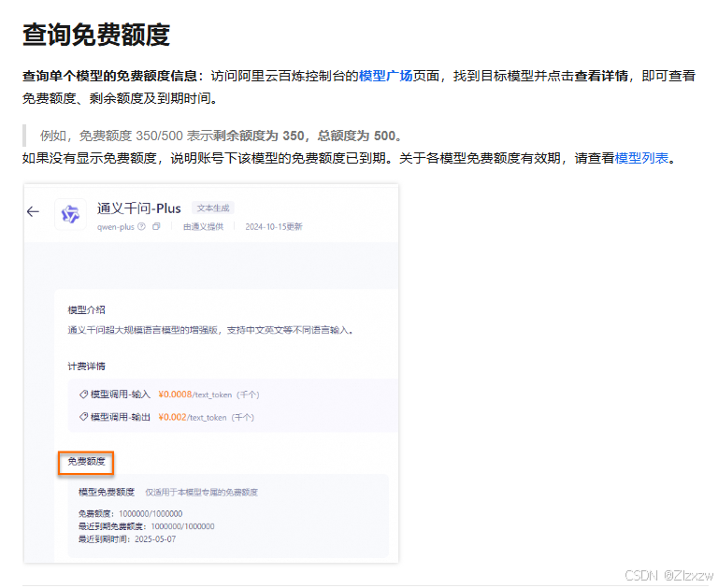Click the embedded qwen-plus console screenshot
The width and height of the screenshot is (718, 588).
tap(210, 373)
